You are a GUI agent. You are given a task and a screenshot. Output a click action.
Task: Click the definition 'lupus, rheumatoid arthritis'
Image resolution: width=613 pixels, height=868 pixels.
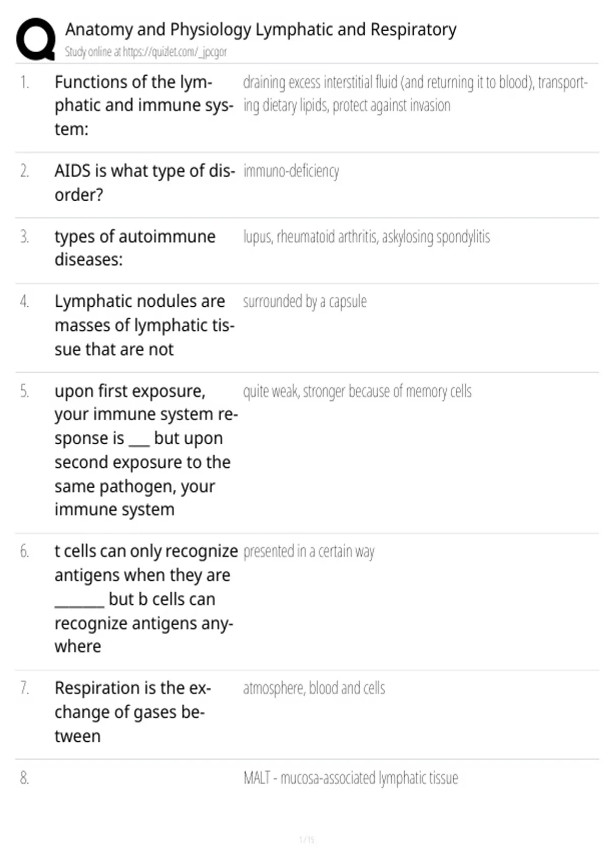click(x=366, y=237)
